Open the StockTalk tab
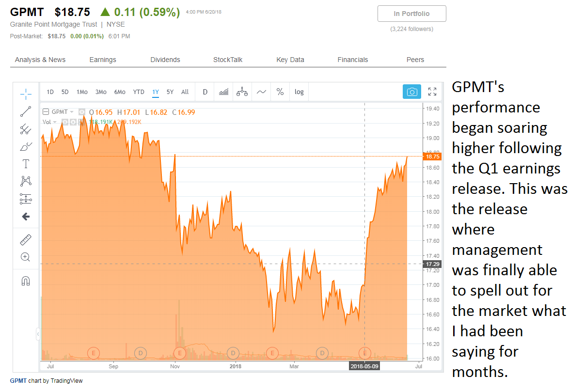 [228, 60]
